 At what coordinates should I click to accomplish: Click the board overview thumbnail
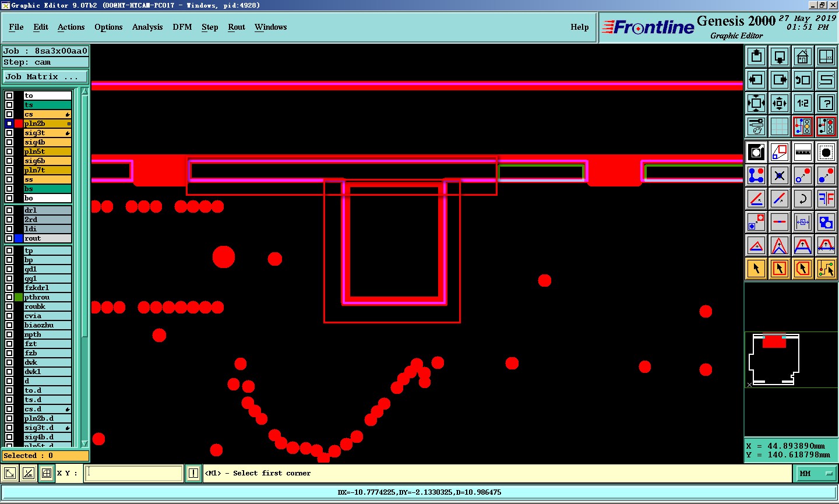[x=791, y=360]
